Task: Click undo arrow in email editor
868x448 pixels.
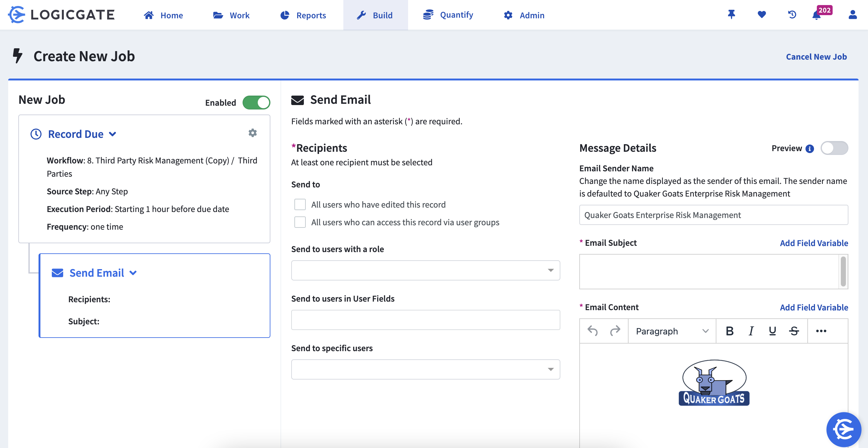Action: pyautogui.click(x=592, y=331)
